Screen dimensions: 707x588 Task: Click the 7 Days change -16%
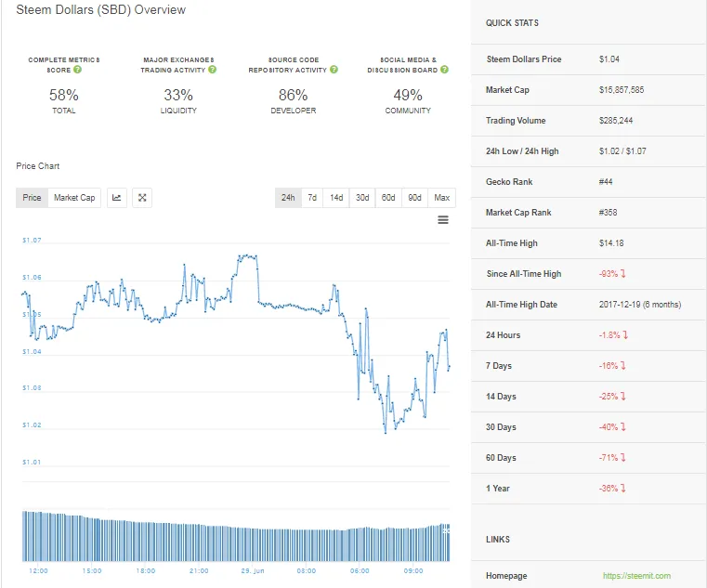612,366
